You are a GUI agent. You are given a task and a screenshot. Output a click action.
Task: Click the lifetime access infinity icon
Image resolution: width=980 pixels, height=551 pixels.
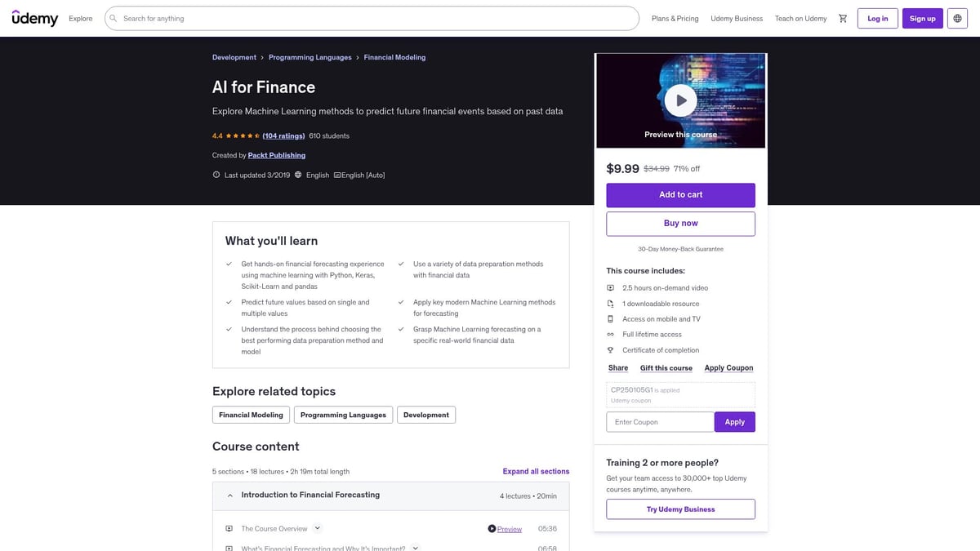(x=610, y=335)
